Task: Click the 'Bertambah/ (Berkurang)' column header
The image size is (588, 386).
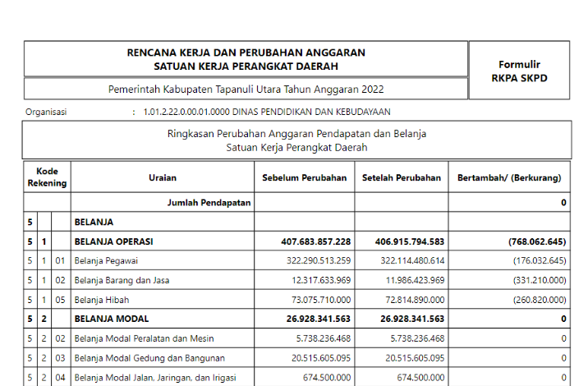Action: point(509,177)
